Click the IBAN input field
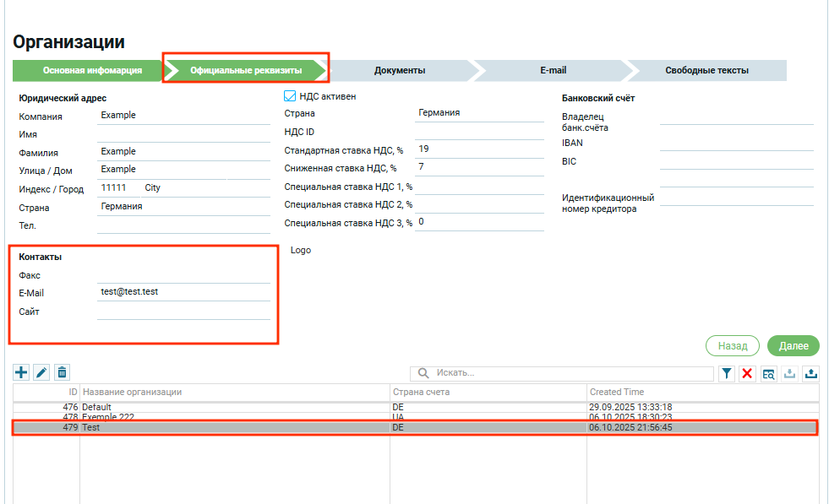 click(x=736, y=143)
